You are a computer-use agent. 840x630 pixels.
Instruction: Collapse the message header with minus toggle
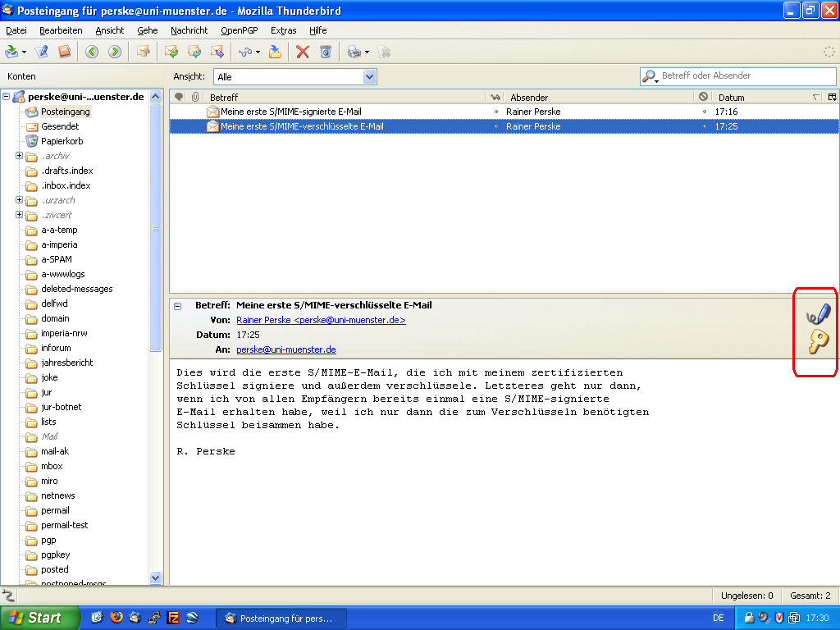(x=178, y=305)
